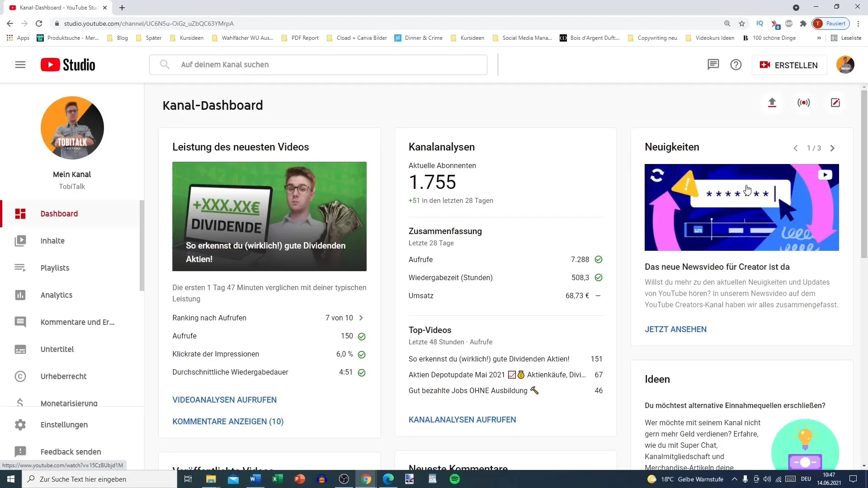Click the Kommentare und Erwähnungen icon

click(20, 322)
